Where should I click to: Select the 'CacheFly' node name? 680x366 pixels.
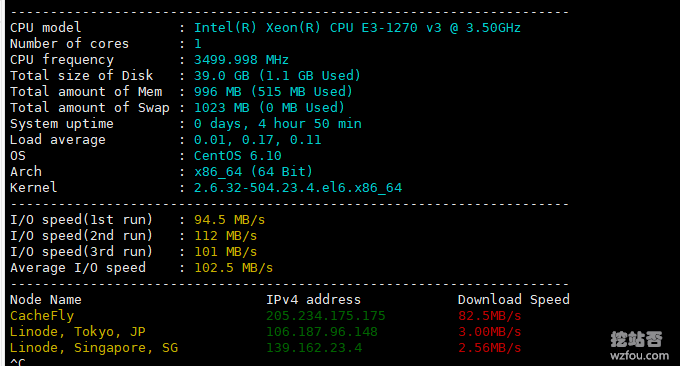pos(42,316)
